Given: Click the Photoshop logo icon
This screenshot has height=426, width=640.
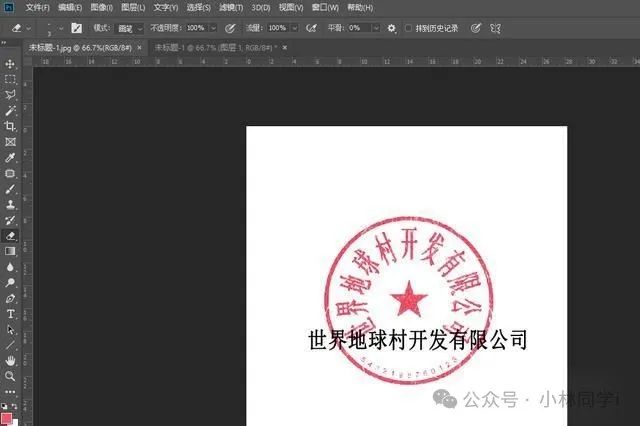Looking at the screenshot, I should click(8, 7).
